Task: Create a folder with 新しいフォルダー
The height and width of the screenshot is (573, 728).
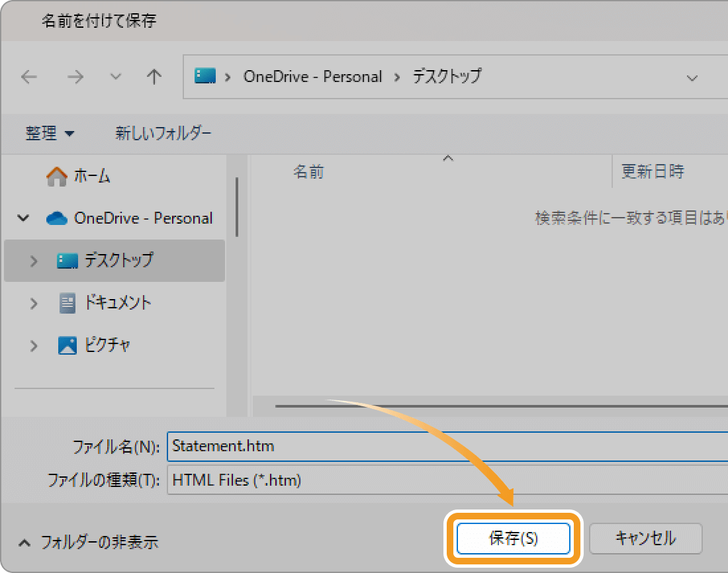Action: pyautogui.click(x=163, y=134)
